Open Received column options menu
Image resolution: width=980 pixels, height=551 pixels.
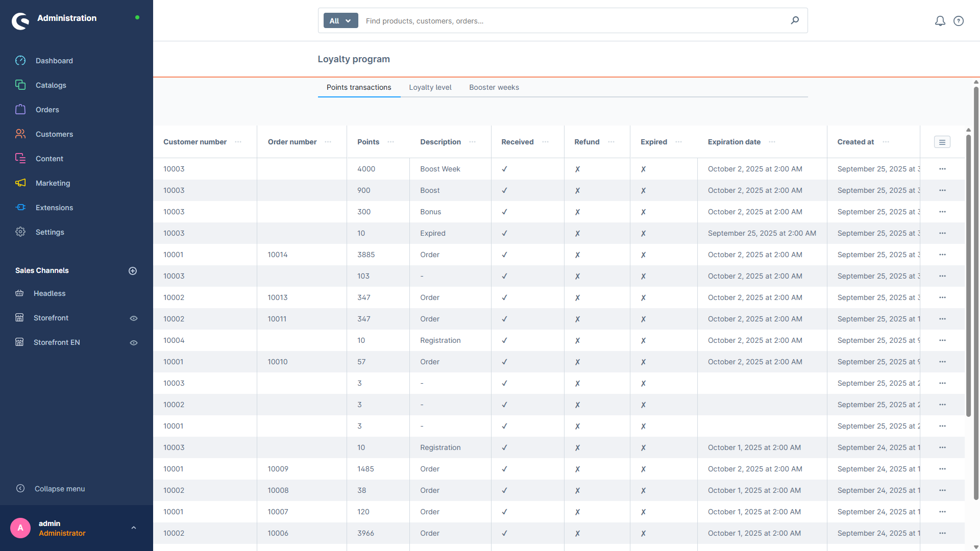point(546,142)
